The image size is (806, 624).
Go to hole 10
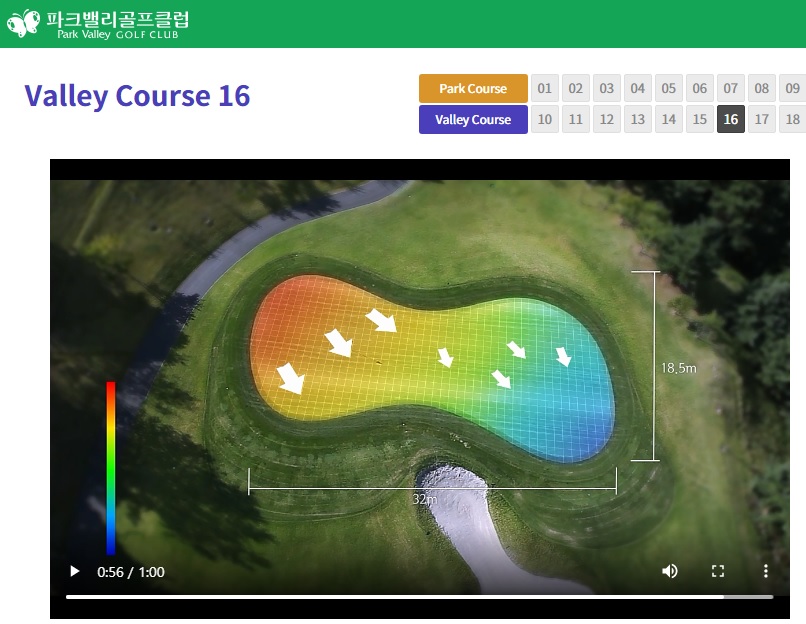[x=544, y=119]
